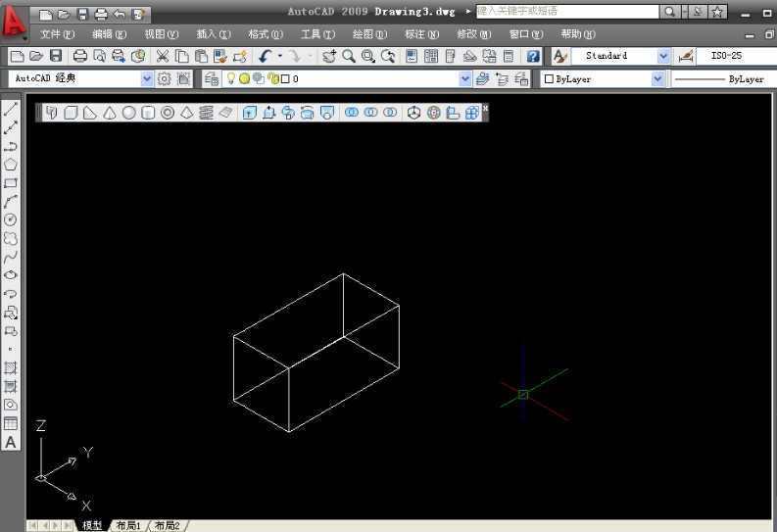
Task: Open the ISO-25 dimension style box
Action: [737, 56]
